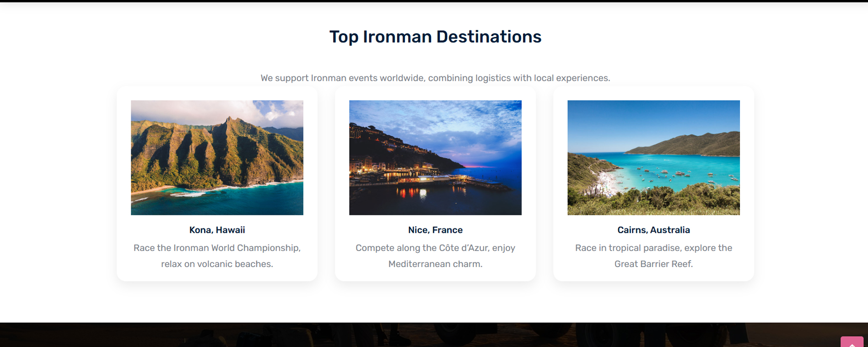This screenshot has height=347, width=868.
Task: Click the worldwide Ironman events subtitle text
Action: tap(435, 78)
